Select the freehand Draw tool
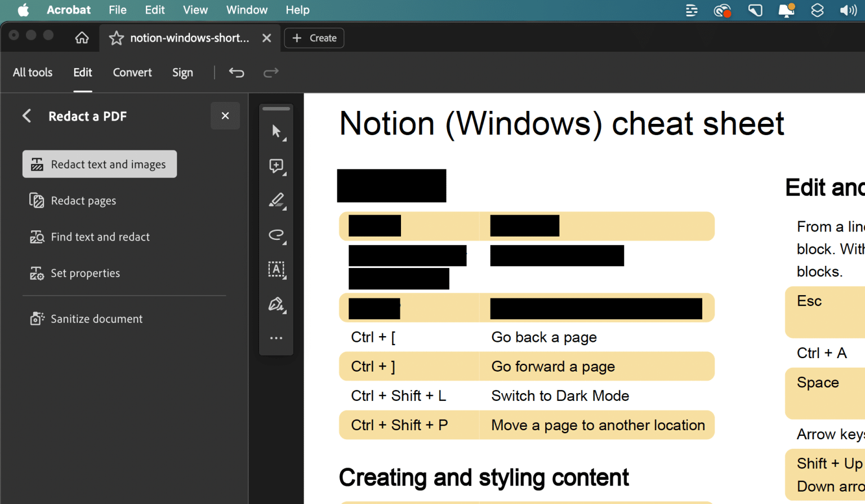The image size is (865, 504). tap(276, 235)
